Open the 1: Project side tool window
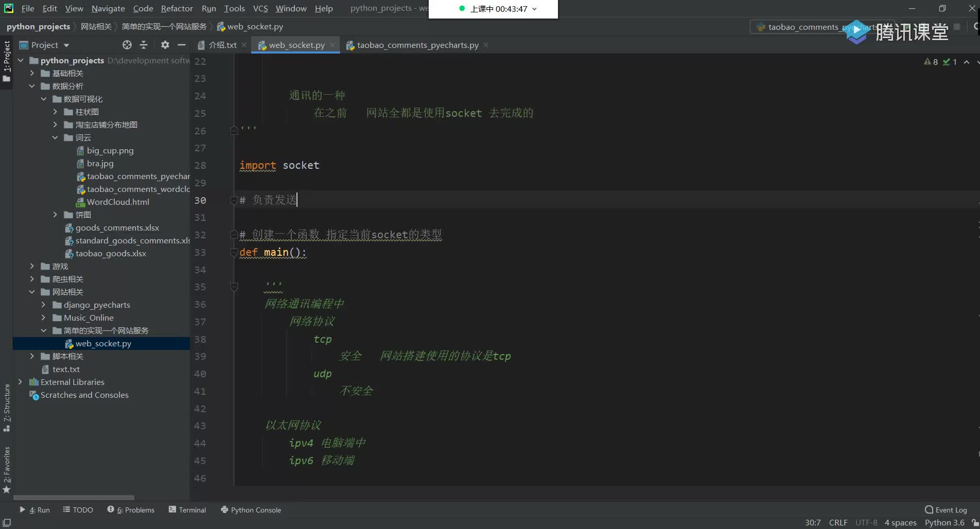Image resolution: width=980 pixels, height=529 pixels. tap(6, 61)
